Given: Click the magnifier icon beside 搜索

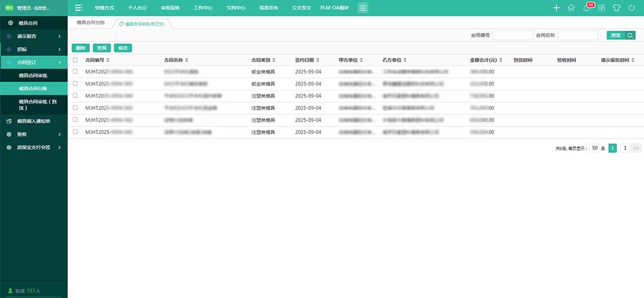Looking at the screenshot, I should click(x=630, y=36).
